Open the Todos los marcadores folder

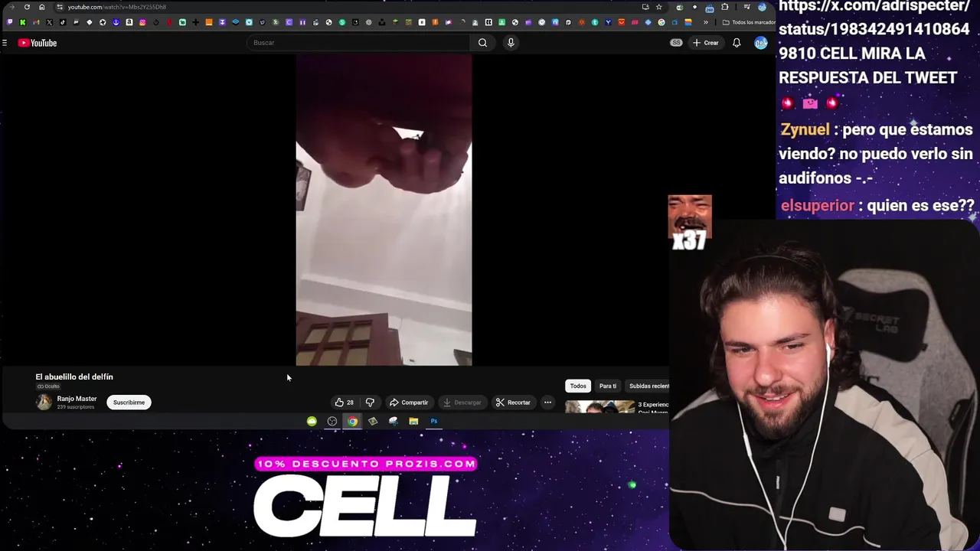click(749, 22)
